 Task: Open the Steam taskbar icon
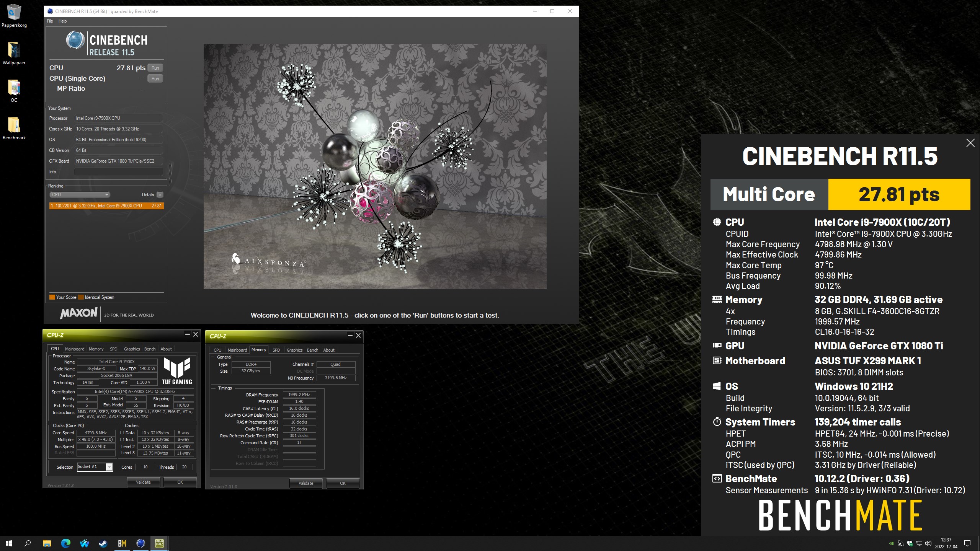[103, 543]
